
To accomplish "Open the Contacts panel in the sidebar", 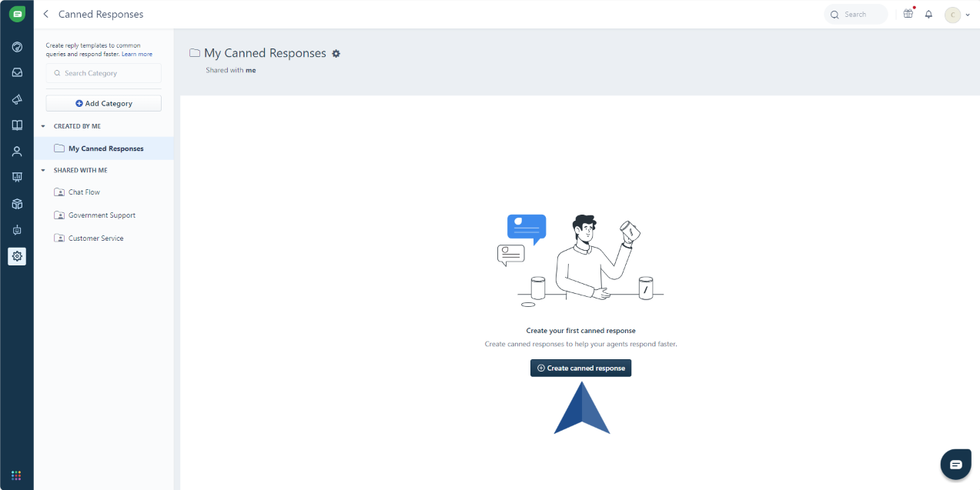I will tap(17, 151).
